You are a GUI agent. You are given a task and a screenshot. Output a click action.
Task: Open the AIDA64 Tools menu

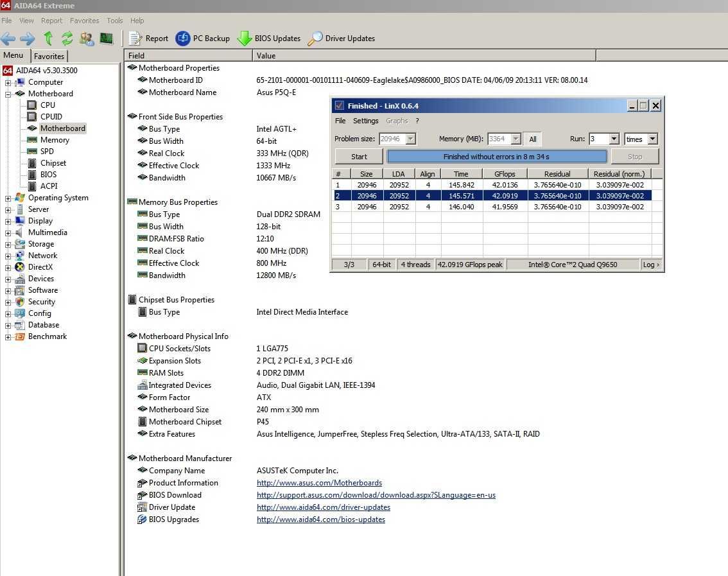click(x=115, y=21)
